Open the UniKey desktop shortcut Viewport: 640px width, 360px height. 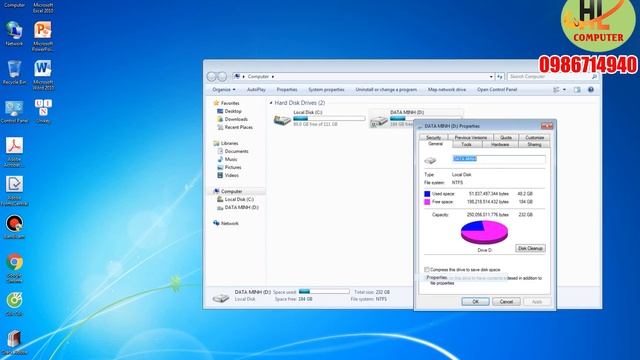[x=43, y=111]
